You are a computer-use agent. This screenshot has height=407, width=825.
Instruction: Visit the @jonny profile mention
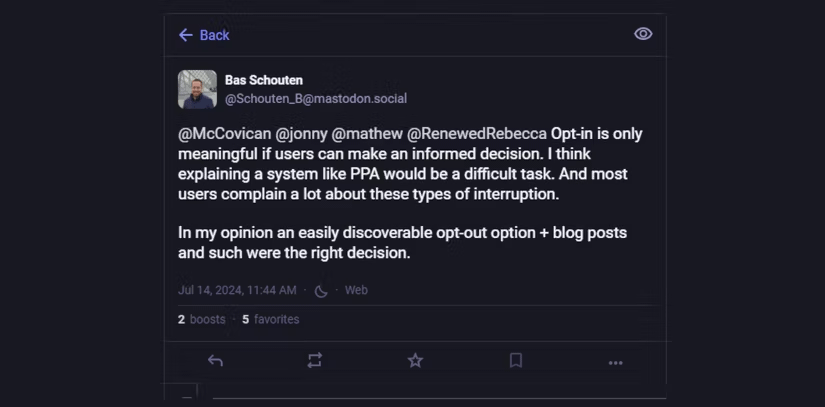point(299,135)
